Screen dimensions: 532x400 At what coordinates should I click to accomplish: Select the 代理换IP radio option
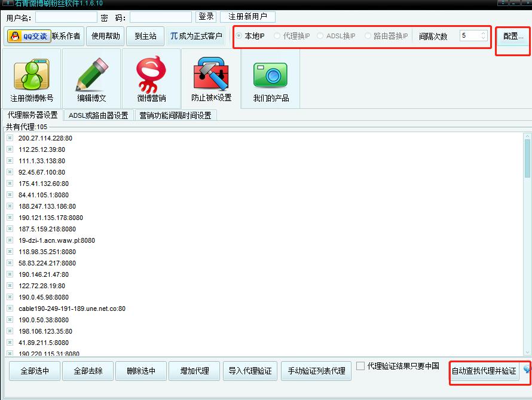pos(277,36)
